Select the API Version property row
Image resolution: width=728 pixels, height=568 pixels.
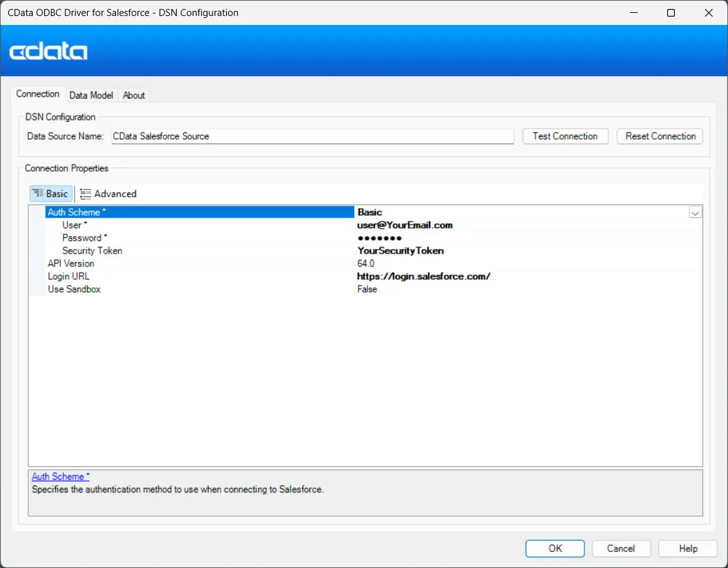click(x=71, y=264)
